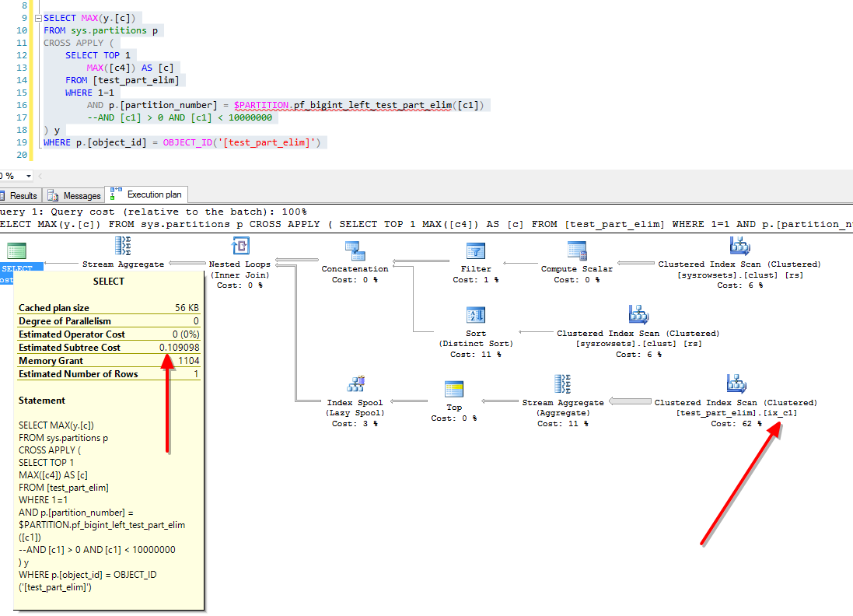Select the Sort (Distinct Sort) operator
Image resolution: width=853 pixels, height=616 pixels.
click(x=476, y=315)
